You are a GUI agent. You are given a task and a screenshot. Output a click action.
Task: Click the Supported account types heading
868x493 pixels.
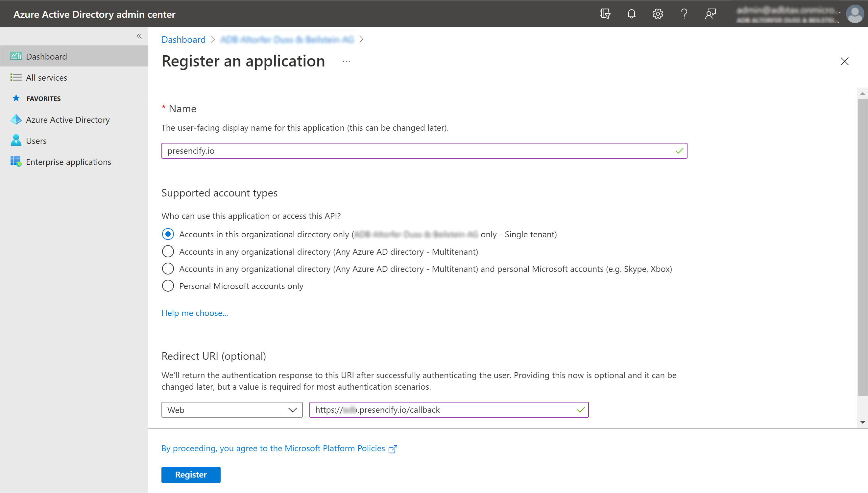(219, 193)
